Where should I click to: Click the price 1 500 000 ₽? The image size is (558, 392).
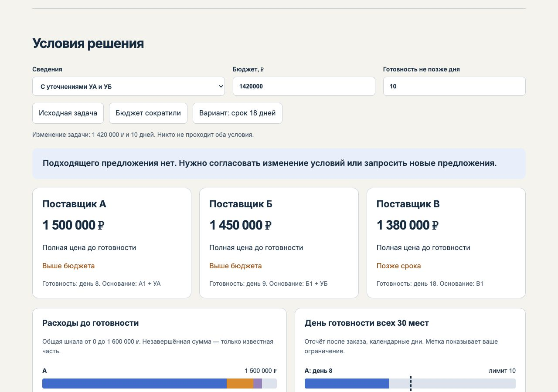[73, 225]
